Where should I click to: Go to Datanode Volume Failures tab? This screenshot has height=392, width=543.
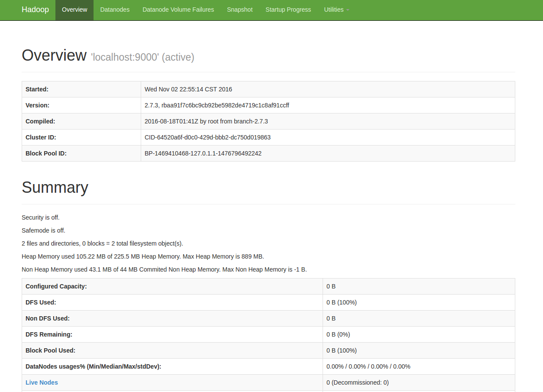[178, 10]
